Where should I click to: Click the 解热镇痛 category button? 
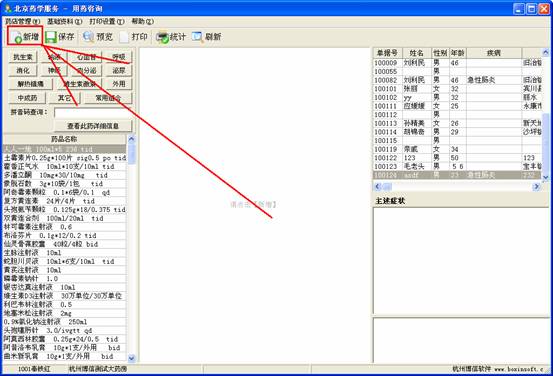31,84
